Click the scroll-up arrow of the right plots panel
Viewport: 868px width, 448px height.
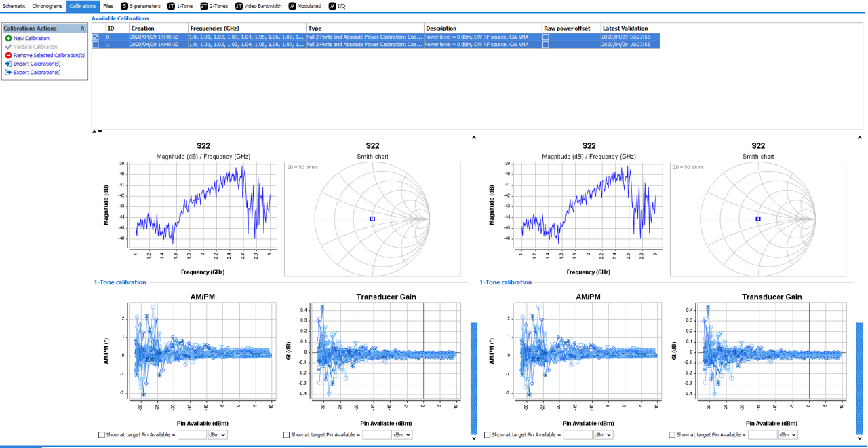coord(859,138)
